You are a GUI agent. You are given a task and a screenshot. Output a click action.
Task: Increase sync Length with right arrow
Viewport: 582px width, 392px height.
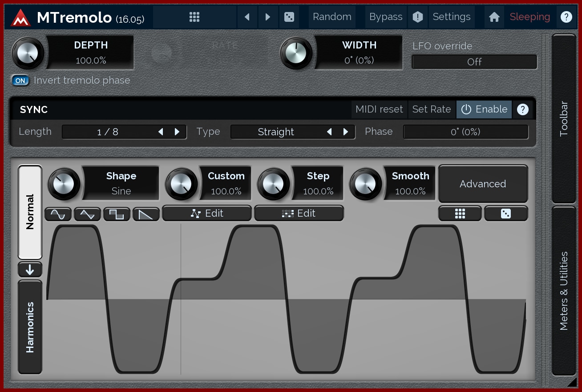pyautogui.click(x=177, y=132)
